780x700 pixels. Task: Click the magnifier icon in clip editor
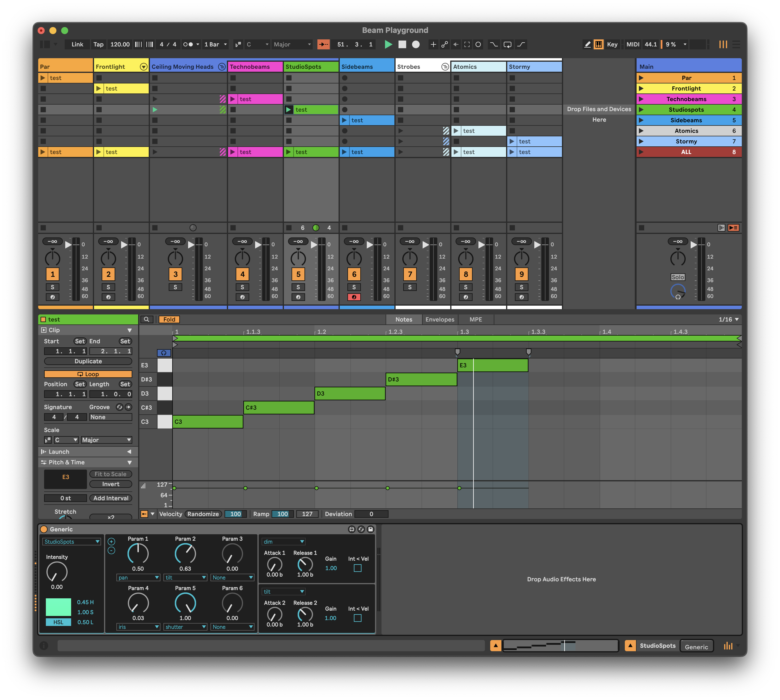click(147, 319)
